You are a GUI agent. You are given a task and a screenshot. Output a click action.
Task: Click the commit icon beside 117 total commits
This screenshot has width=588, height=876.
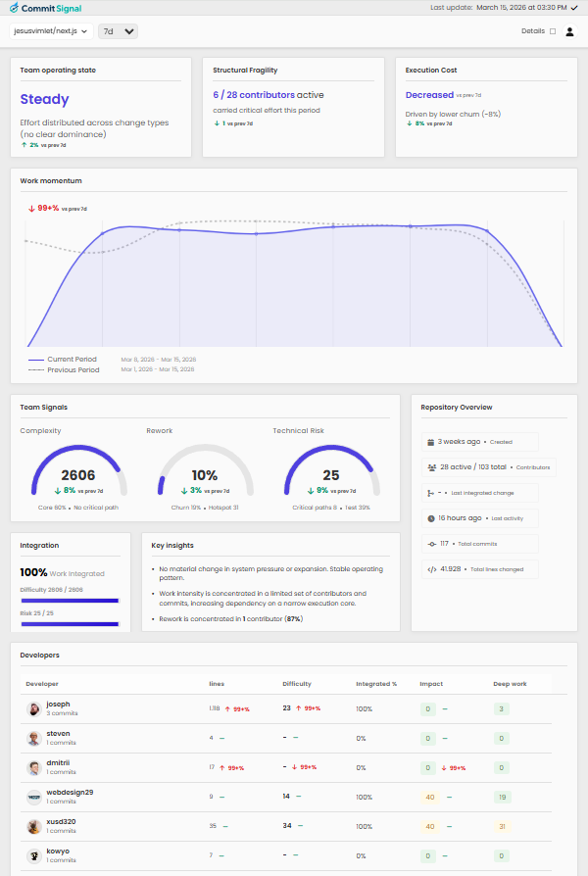[x=431, y=544]
